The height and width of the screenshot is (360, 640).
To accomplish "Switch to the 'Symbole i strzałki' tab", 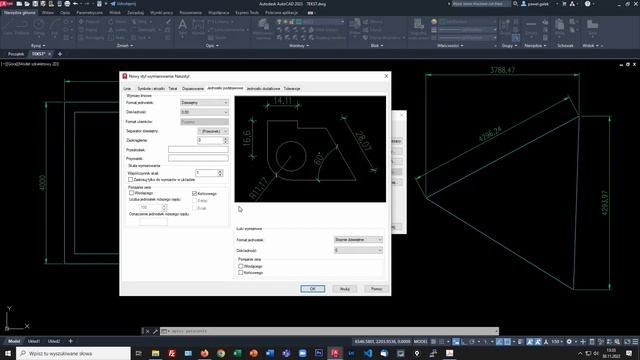I will [151, 89].
